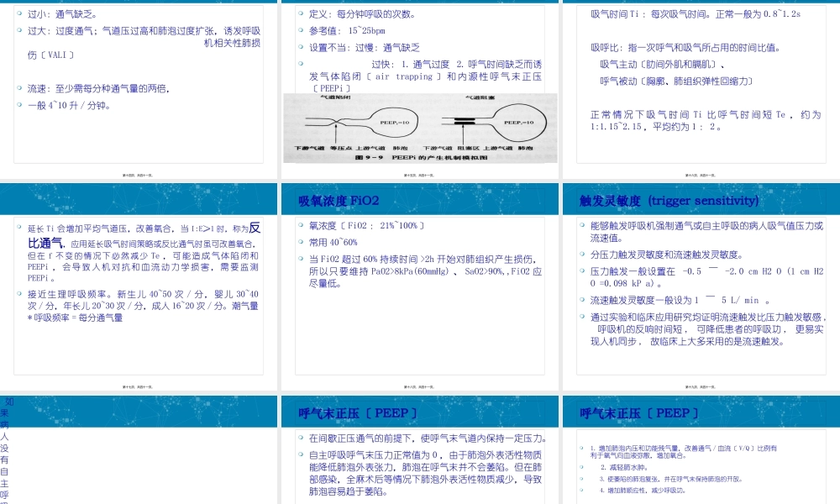Viewport: 840px width, 504px height.
Task: Select the bullet marker before 定义：每分钟呼吸的次数
Action: [x=299, y=14]
